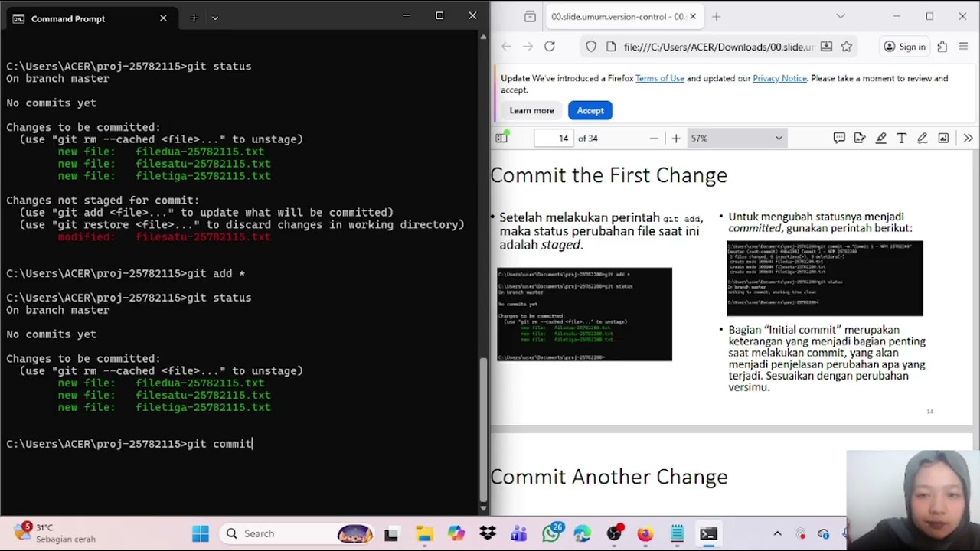The height and width of the screenshot is (551, 980).
Task: Open WhatsApp from the taskbar
Action: coord(551,533)
